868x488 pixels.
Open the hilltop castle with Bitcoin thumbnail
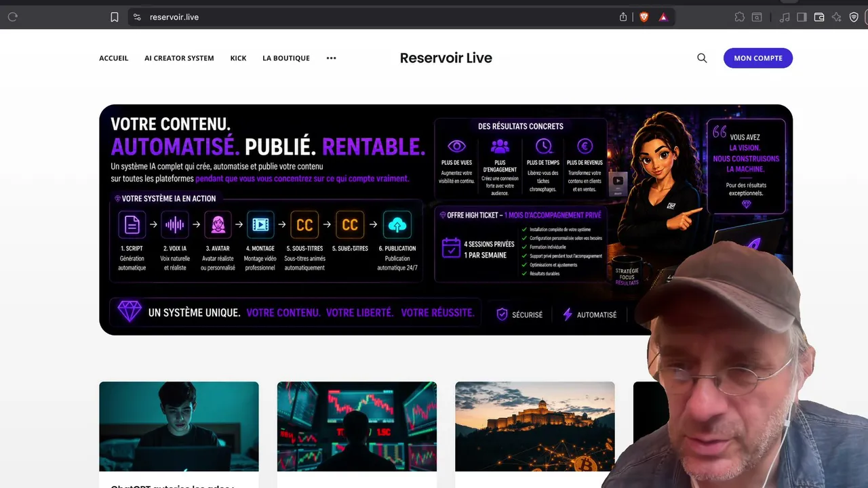(535, 426)
